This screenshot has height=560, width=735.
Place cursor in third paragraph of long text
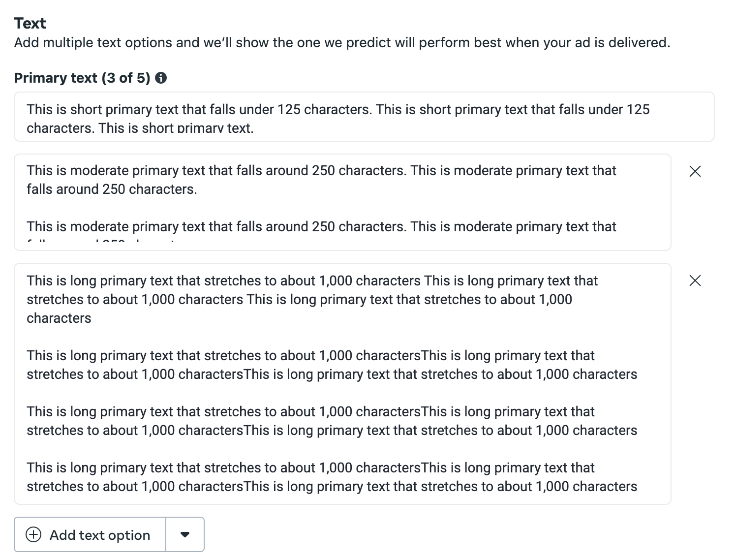tap(332, 421)
